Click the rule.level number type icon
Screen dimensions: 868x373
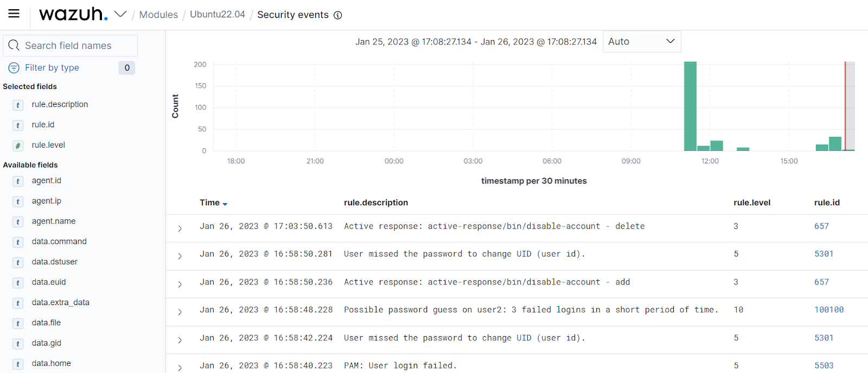18,146
